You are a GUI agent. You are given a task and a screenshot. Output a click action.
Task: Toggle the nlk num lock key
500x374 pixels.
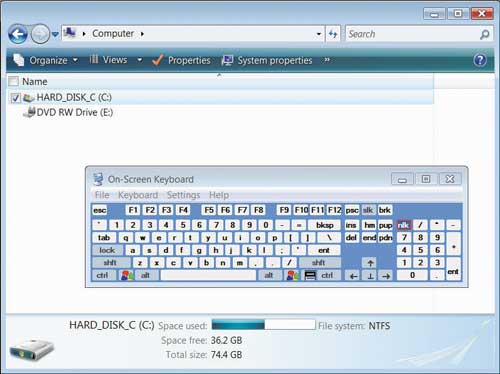click(x=404, y=225)
